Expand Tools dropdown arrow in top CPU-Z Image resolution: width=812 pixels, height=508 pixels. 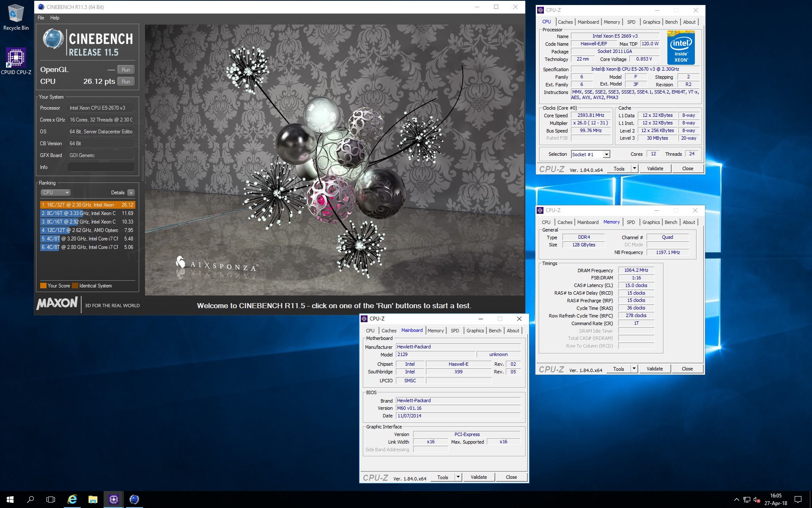(x=634, y=168)
